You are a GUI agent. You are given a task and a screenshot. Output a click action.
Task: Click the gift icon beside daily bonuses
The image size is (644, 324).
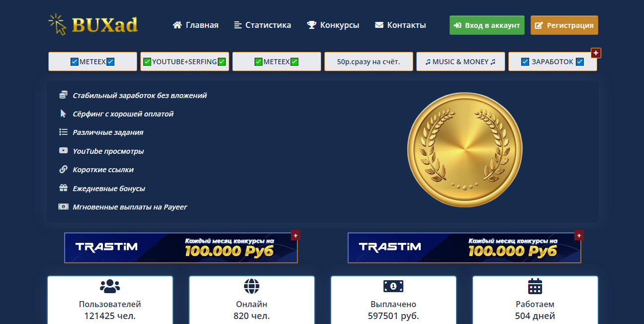tap(63, 188)
